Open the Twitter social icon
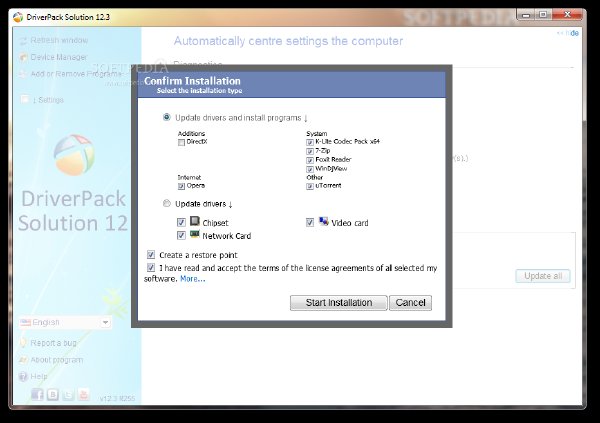The image size is (600, 423). tap(68, 394)
